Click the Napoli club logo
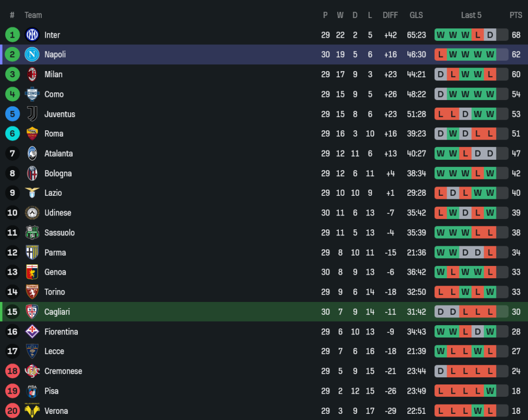528x420 pixels. click(x=32, y=55)
